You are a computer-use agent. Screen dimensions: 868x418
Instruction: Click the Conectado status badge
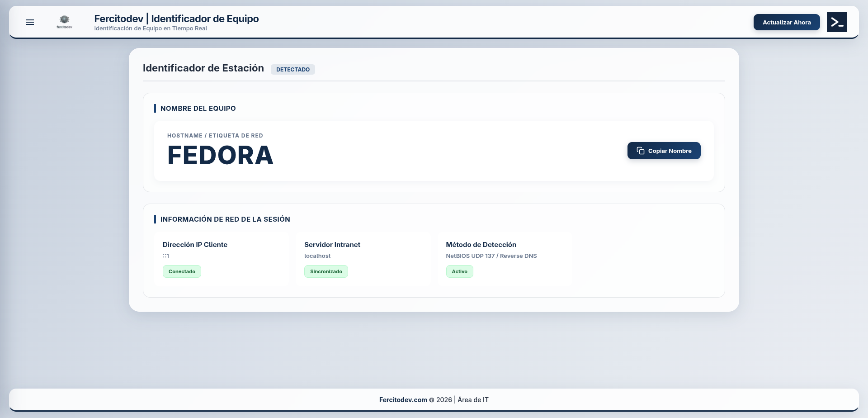tap(182, 271)
